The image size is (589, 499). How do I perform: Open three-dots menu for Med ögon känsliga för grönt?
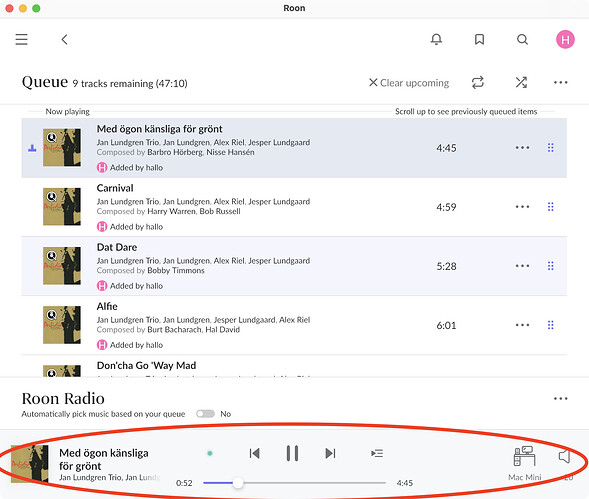click(522, 148)
